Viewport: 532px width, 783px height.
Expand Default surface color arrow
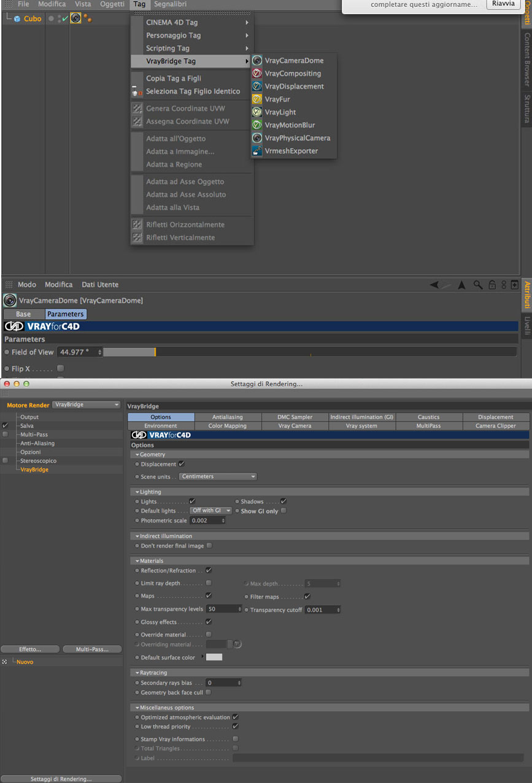202,657
